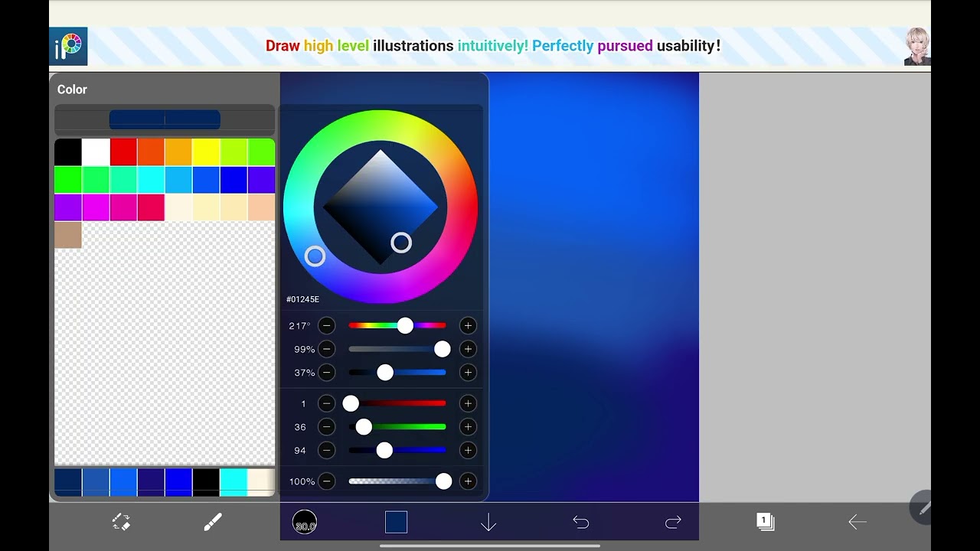Click the saturation-brightness diamond handle
Screen dimensions: 980x551
click(401, 243)
